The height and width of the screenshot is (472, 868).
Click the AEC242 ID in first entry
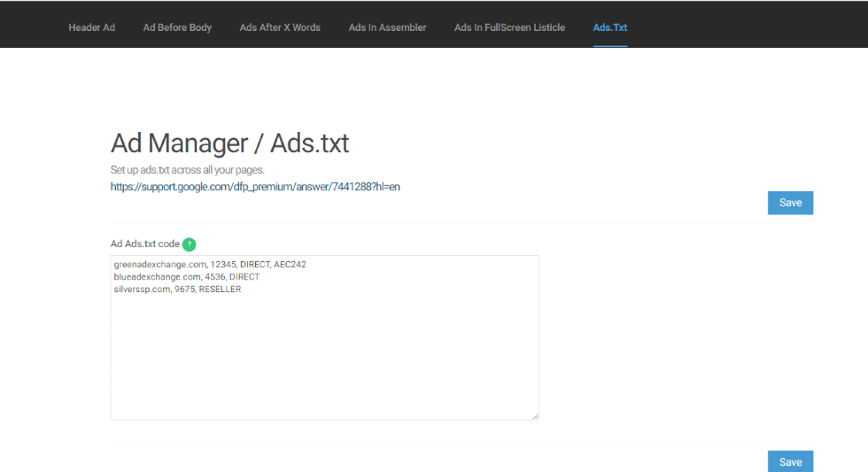pos(291,265)
